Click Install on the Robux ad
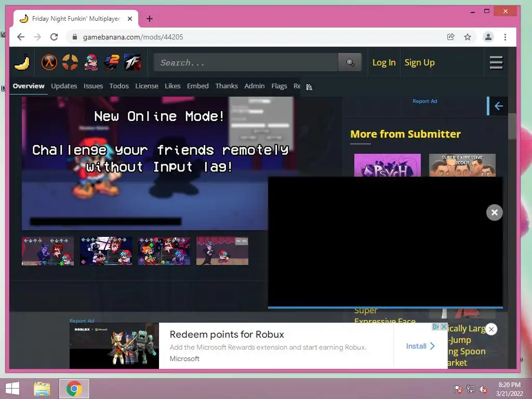This screenshot has height=399, width=532. point(420,346)
